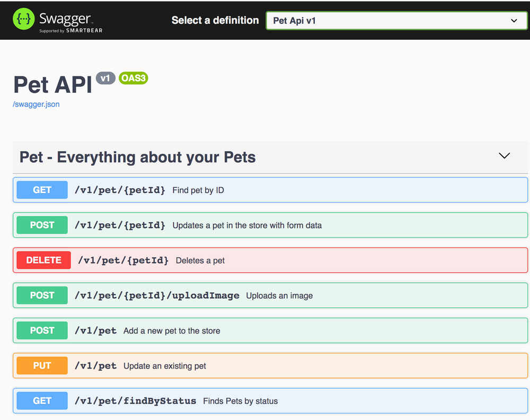Viewport: 530px width, 420px height.
Task: Click the POST badge on Add a new pet
Action: [41, 330]
